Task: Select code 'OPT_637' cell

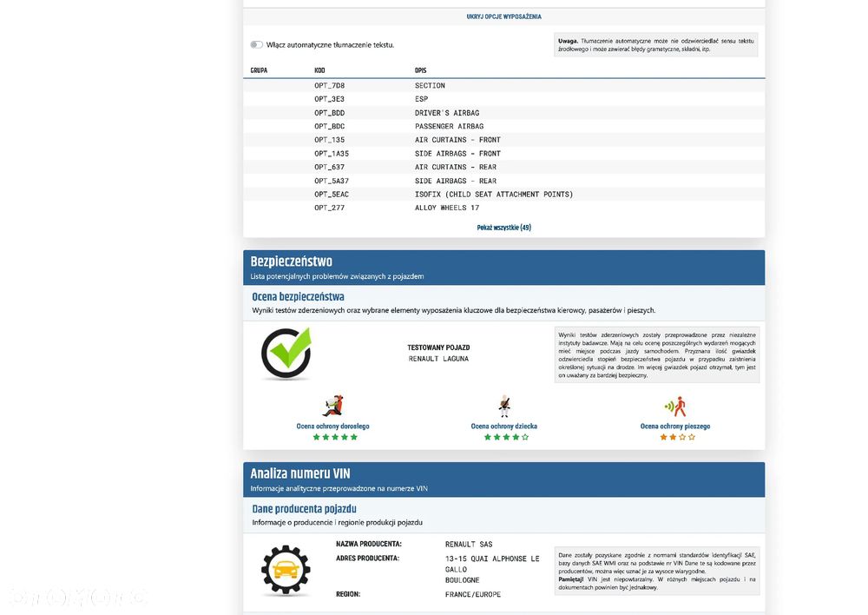Action: (x=329, y=168)
